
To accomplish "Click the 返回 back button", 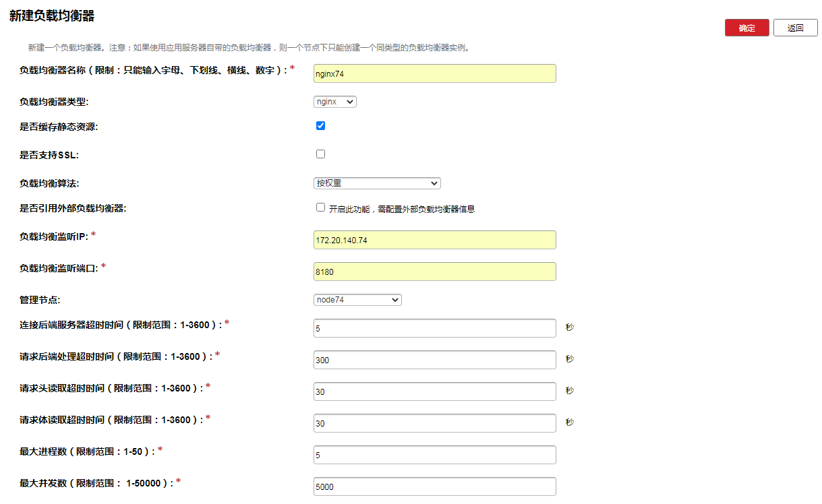I will click(x=795, y=28).
